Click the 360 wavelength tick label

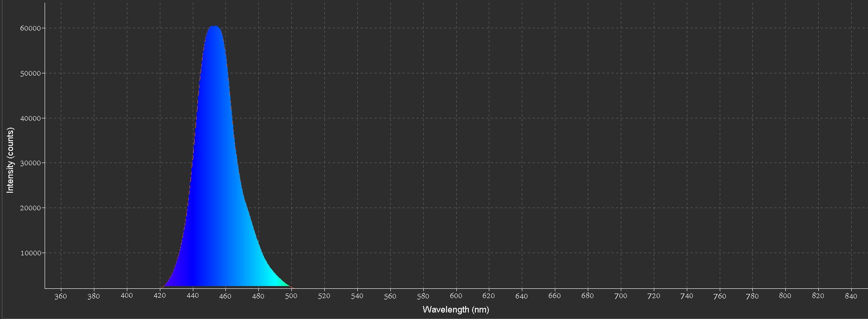click(x=61, y=296)
